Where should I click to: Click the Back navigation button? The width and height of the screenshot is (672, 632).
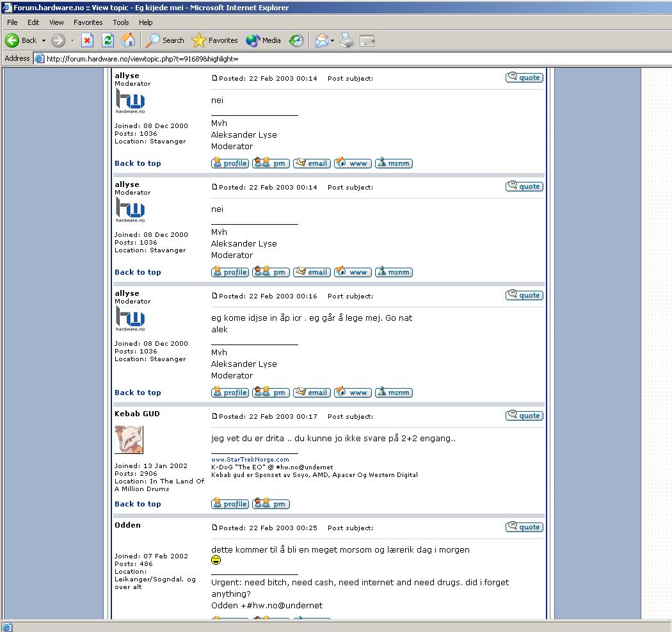[x=21, y=40]
